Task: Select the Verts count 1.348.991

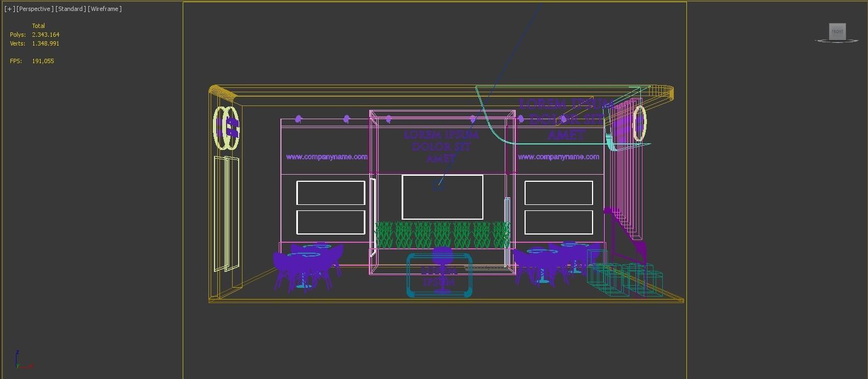Action: click(x=46, y=43)
